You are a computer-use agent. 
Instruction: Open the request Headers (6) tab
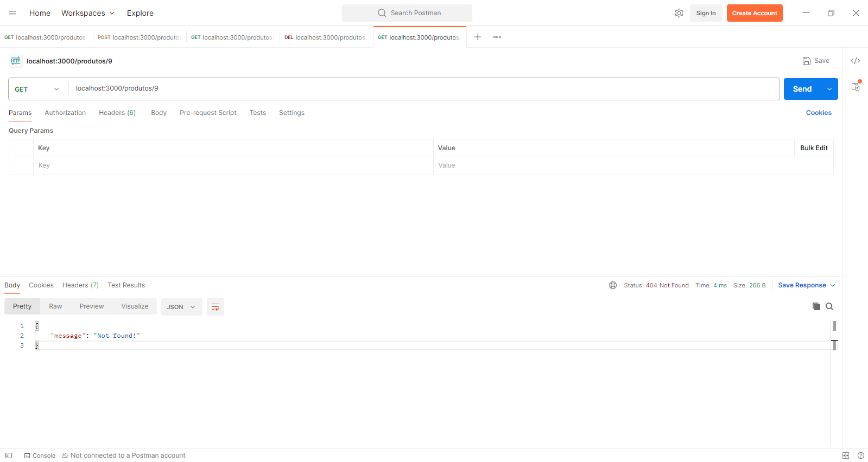click(117, 113)
